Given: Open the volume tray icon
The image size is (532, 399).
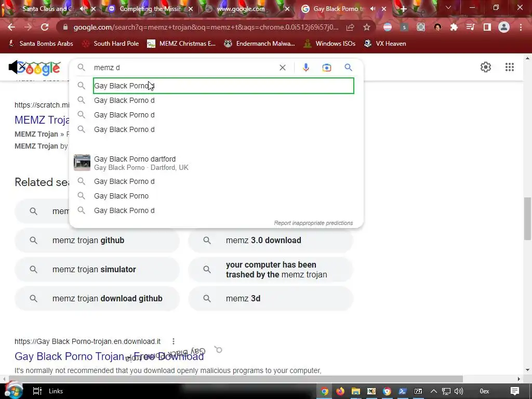Looking at the screenshot, I should coord(458,391).
